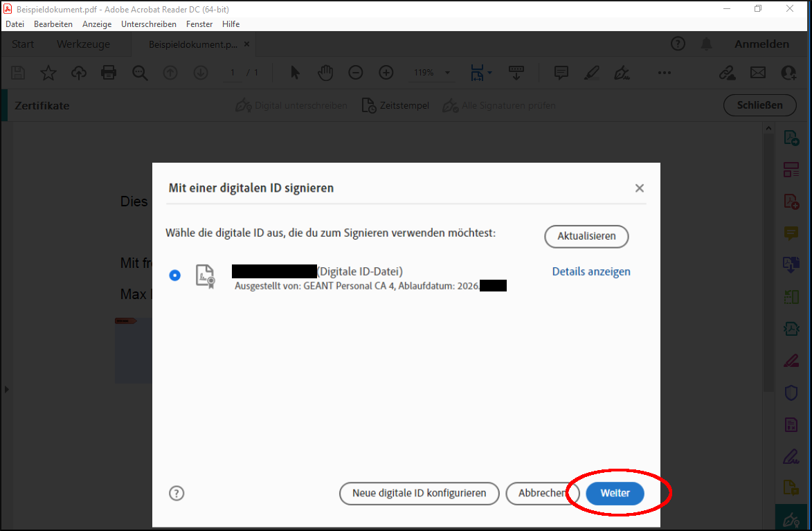Open the Redact pen tool in sidebar
The image size is (812, 531).
tap(791, 360)
